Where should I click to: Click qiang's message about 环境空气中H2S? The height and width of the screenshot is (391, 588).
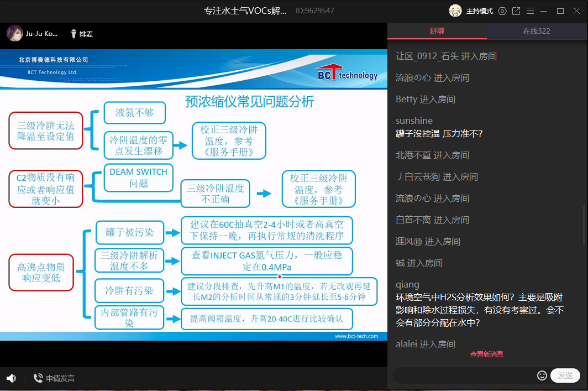click(480, 310)
